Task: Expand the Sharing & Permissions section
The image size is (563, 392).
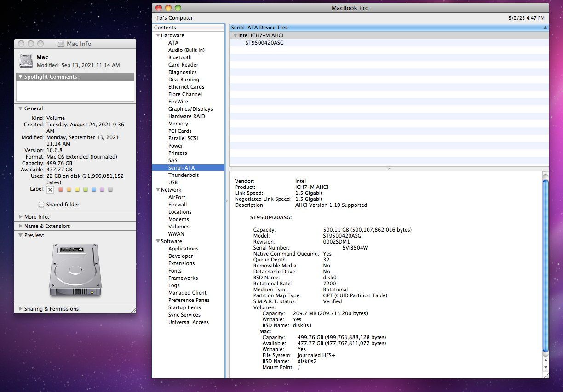Action: click(x=21, y=309)
